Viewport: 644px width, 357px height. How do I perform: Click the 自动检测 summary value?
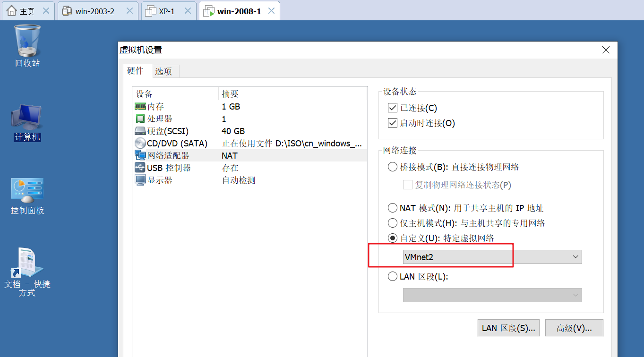point(239,180)
